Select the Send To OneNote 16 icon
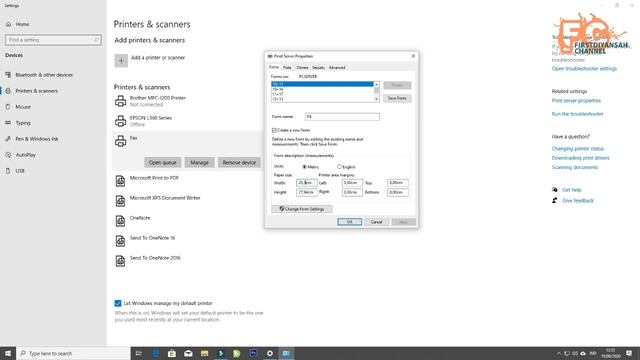The height and width of the screenshot is (360, 640). [120, 241]
